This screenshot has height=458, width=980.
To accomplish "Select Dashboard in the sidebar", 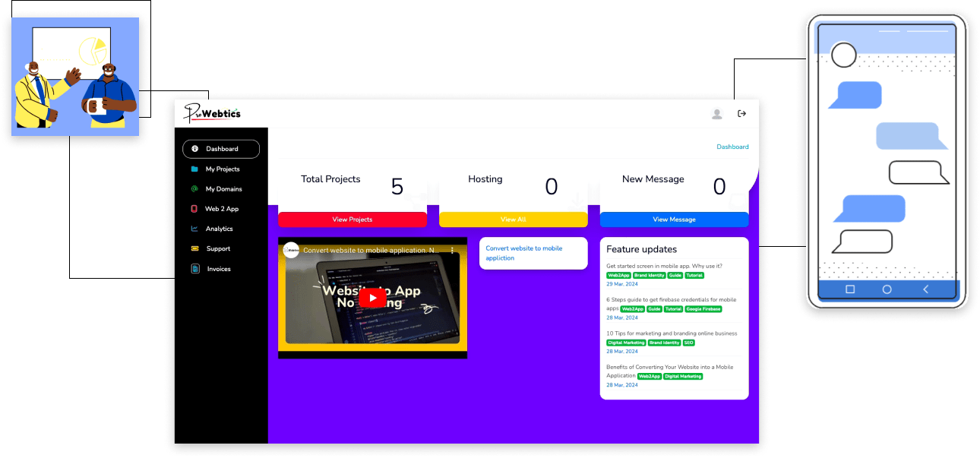I will [221, 149].
